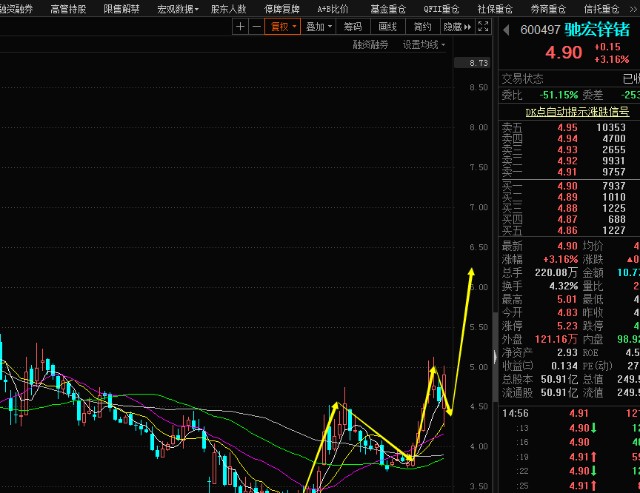Switch to the 基金重仓 tab
Viewport: 640px width, 493px height.
pyautogui.click(x=388, y=8)
